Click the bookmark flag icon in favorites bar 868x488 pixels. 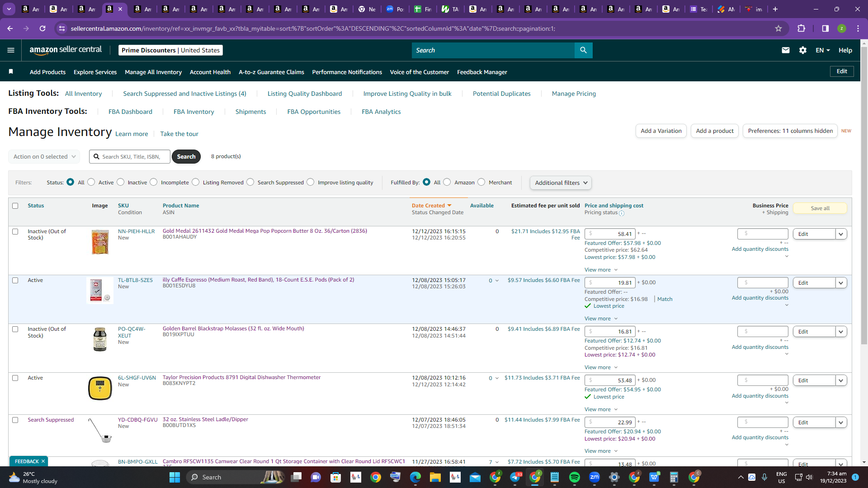point(11,72)
